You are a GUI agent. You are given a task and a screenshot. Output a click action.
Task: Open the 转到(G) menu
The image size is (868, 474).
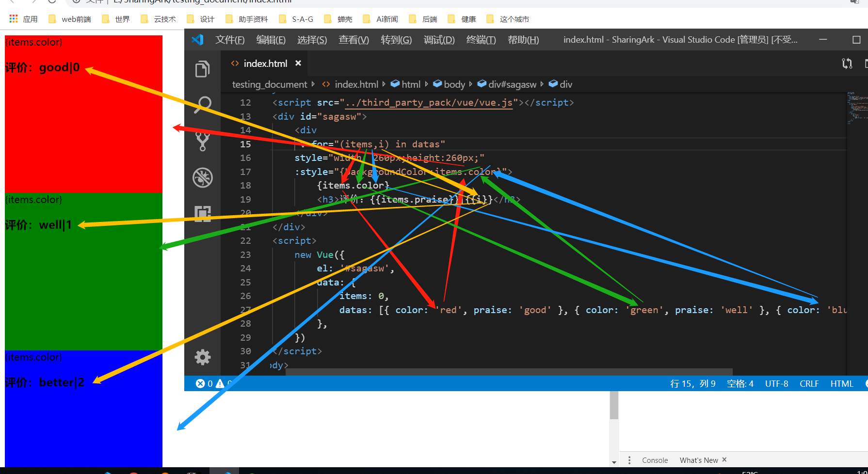(x=396, y=40)
